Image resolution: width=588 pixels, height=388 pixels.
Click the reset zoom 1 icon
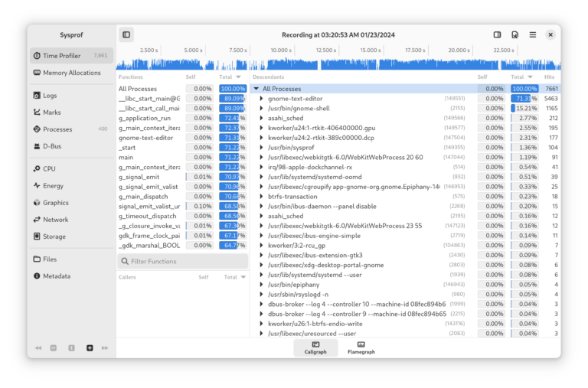pyautogui.click(x=71, y=348)
